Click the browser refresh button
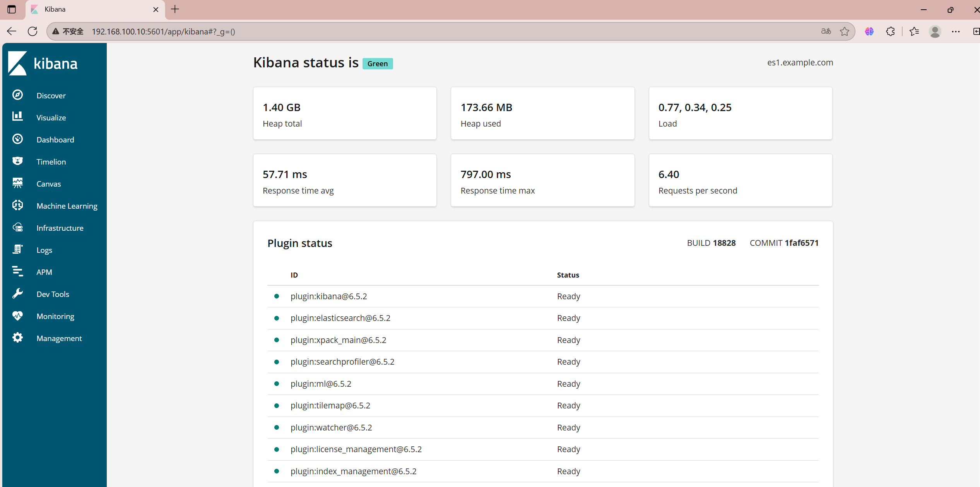The height and width of the screenshot is (487, 980). (32, 31)
